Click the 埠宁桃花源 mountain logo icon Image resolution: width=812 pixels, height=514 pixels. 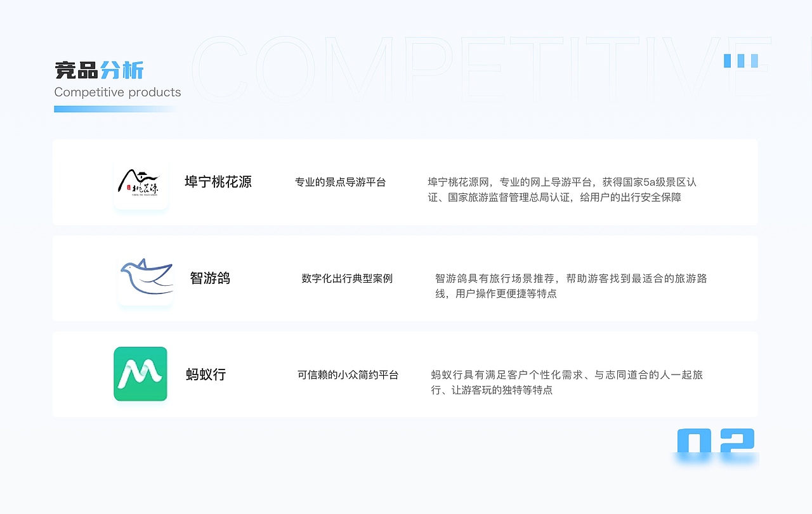[x=140, y=183]
